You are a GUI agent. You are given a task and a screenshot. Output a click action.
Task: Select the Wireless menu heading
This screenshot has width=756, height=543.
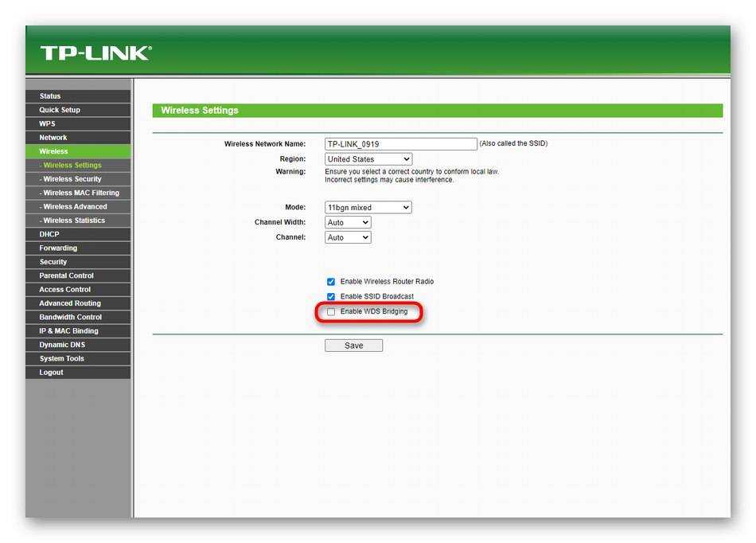(78, 151)
